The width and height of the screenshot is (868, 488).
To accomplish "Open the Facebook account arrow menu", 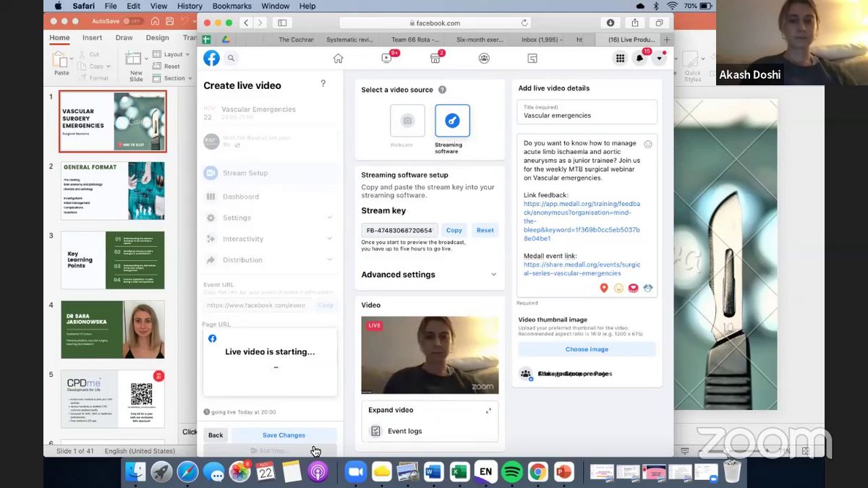I will 659,59.
